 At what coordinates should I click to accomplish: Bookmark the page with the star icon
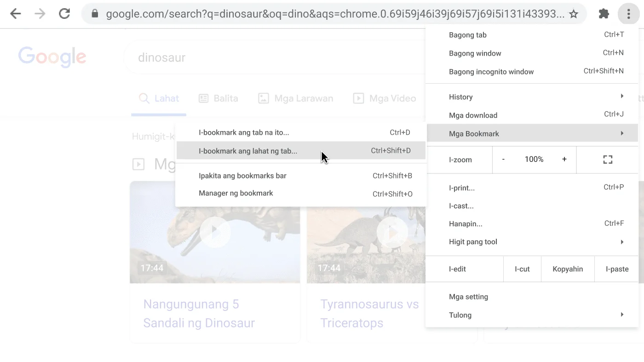[x=574, y=14]
